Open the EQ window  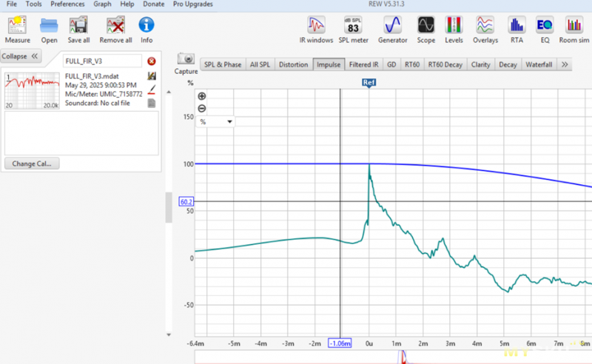(x=544, y=29)
